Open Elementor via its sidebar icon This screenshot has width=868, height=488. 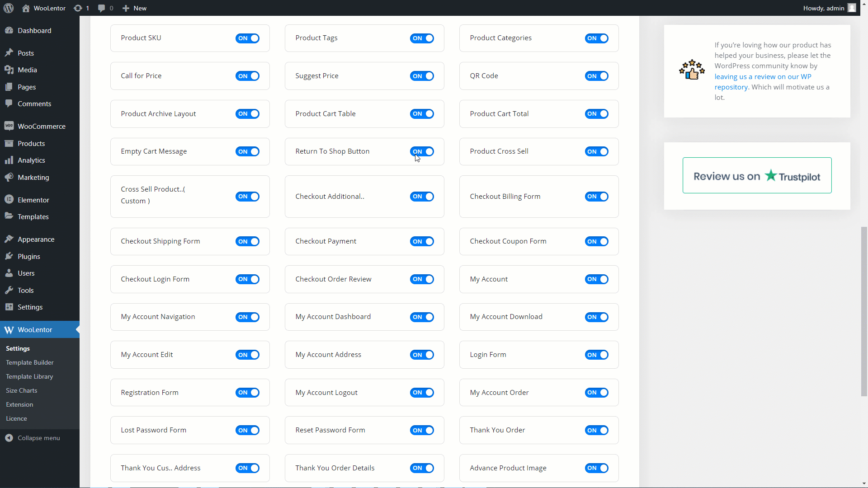pos(9,200)
